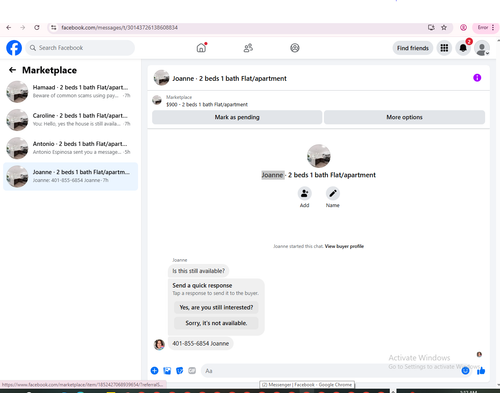Click the Chrome Error menu button

[486, 28]
